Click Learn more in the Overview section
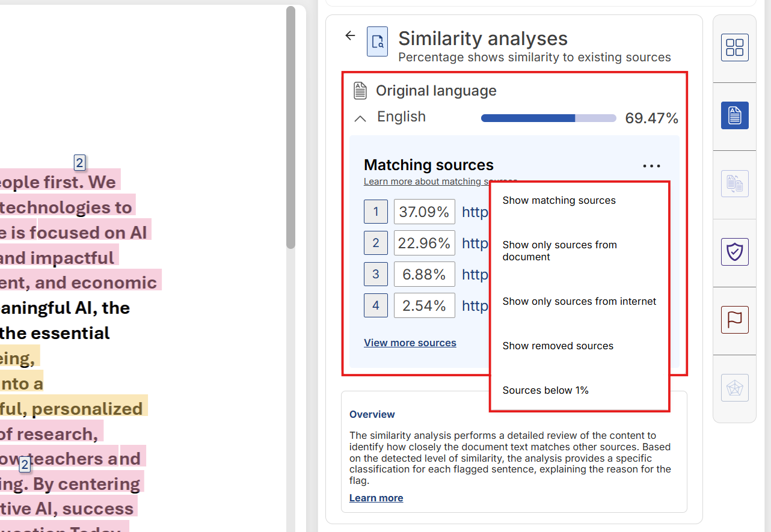771x532 pixels. tap(376, 498)
